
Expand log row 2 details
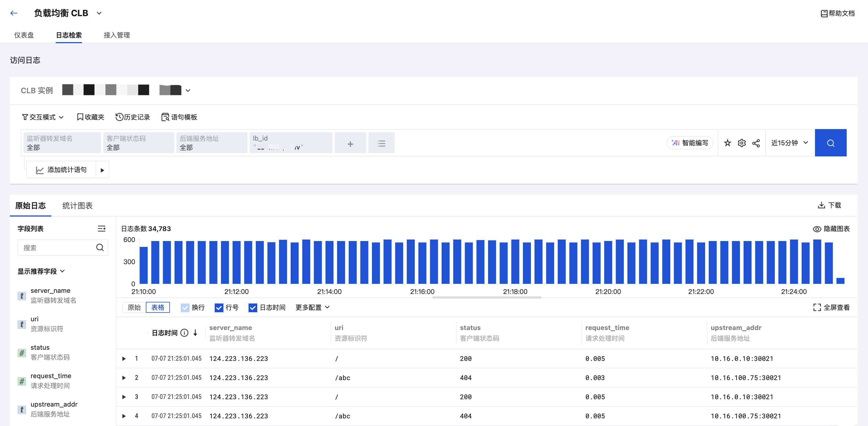(x=124, y=378)
